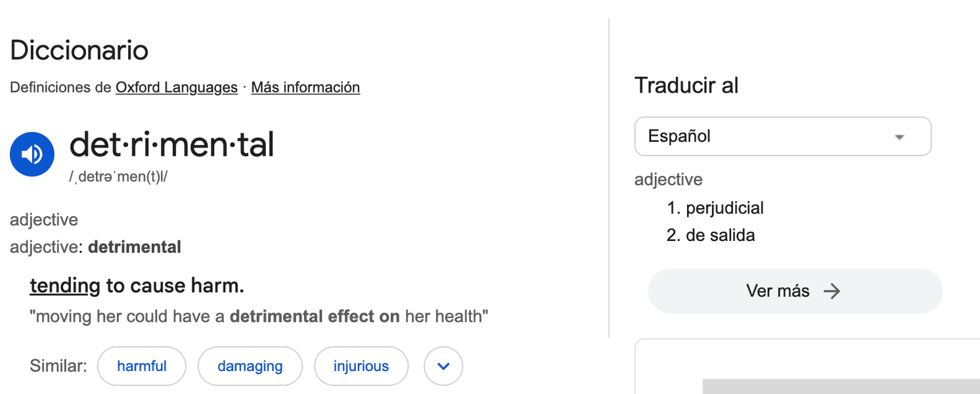This screenshot has width=980, height=394.
Task: Expand more similar words with the chevron
Action: click(x=443, y=366)
